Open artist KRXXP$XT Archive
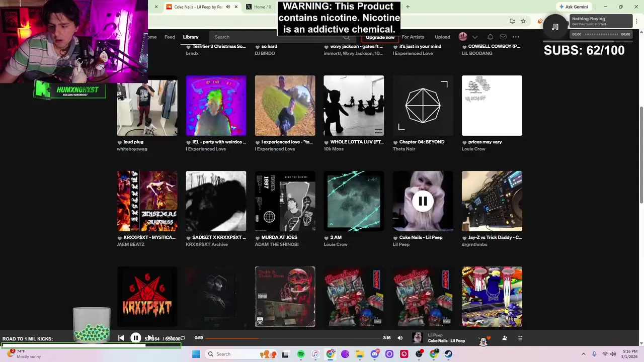This screenshot has width=644, height=362. click(207, 244)
